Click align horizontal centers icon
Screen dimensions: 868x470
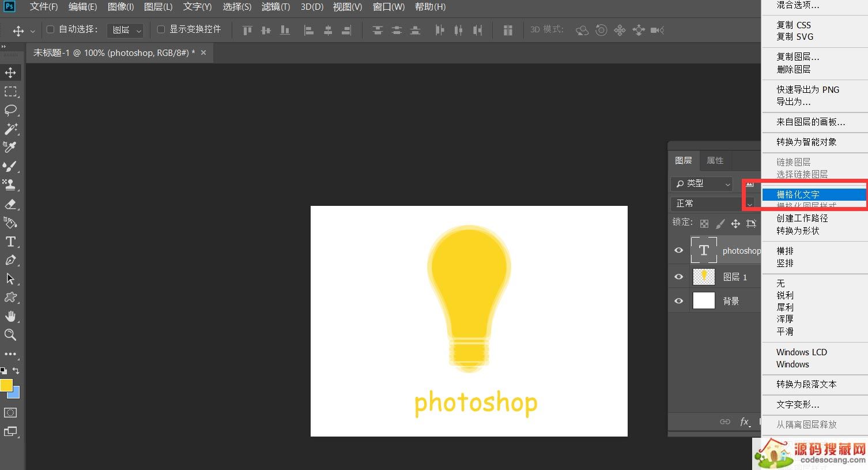[x=328, y=30]
